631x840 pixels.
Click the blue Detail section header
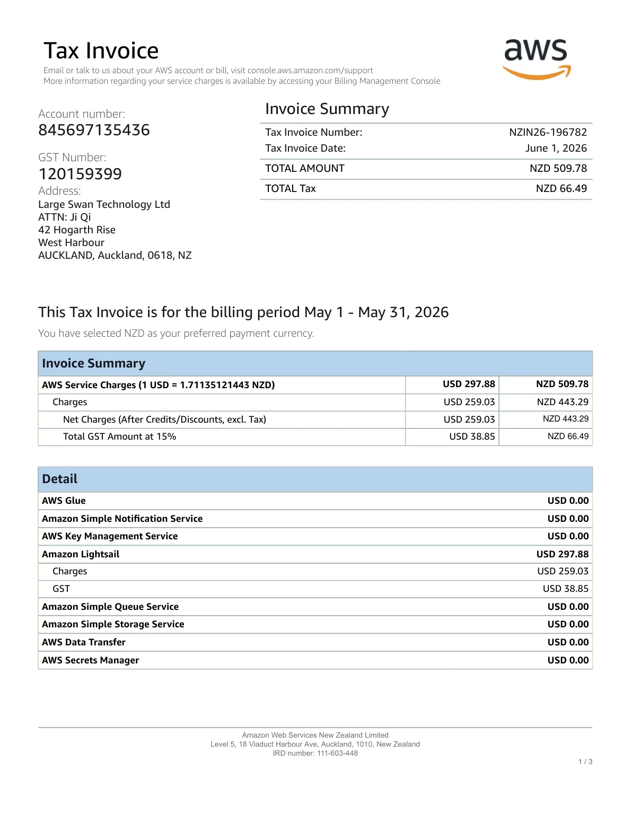pos(315,479)
